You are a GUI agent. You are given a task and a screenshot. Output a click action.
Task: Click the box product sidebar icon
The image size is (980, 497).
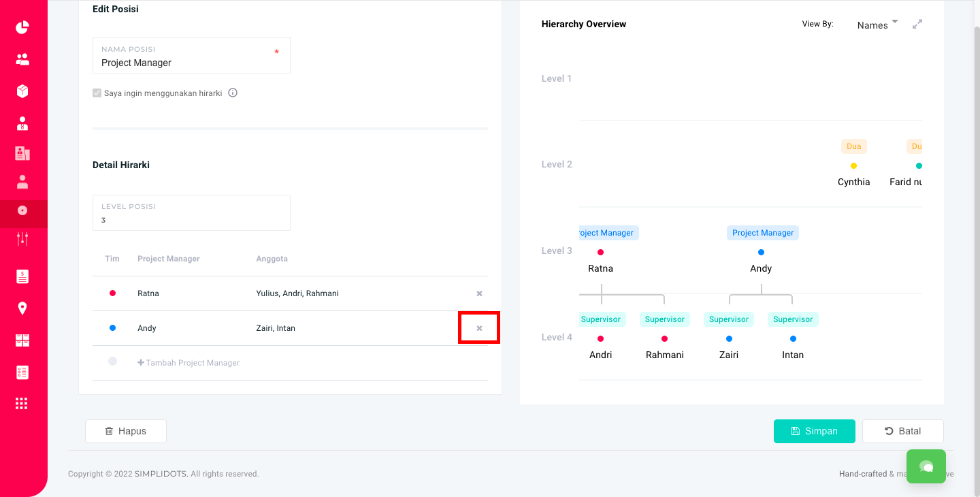pyautogui.click(x=22, y=91)
